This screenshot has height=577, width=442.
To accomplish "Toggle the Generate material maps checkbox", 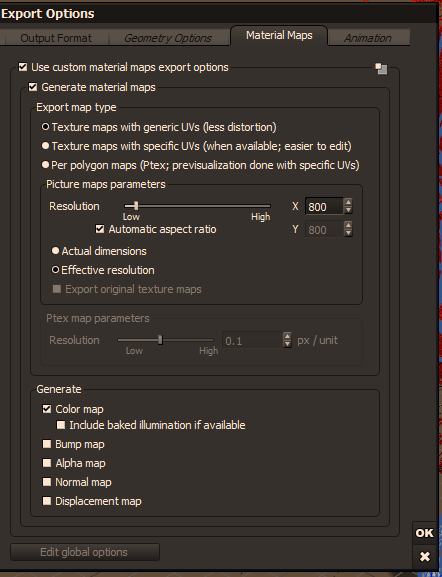I will click(x=33, y=87).
